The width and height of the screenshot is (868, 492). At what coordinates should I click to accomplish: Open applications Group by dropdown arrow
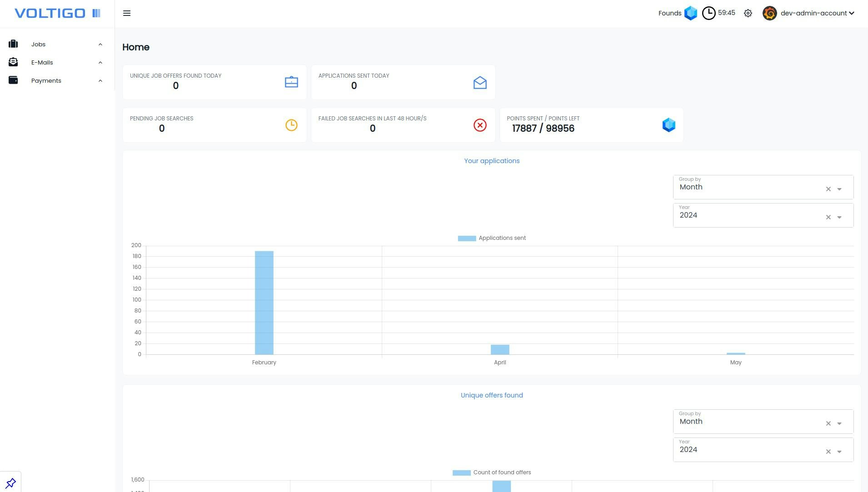pyautogui.click(x=839, y=189)
